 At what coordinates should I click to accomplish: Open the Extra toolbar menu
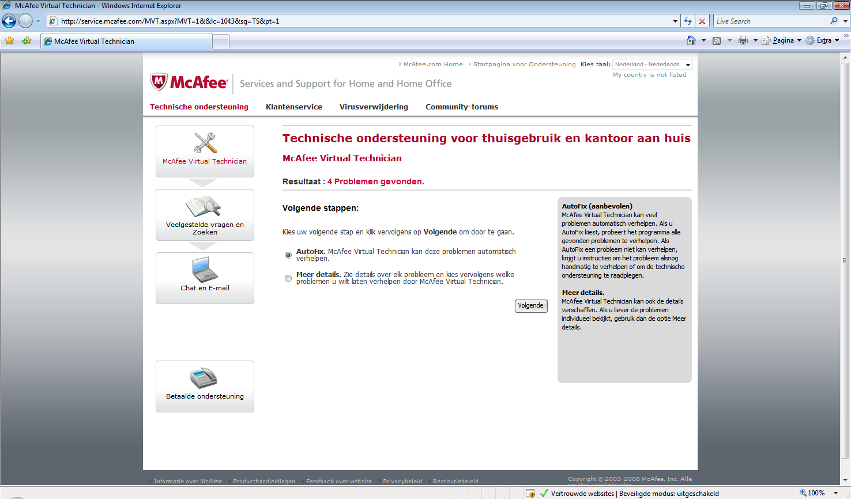click(823, 40)
